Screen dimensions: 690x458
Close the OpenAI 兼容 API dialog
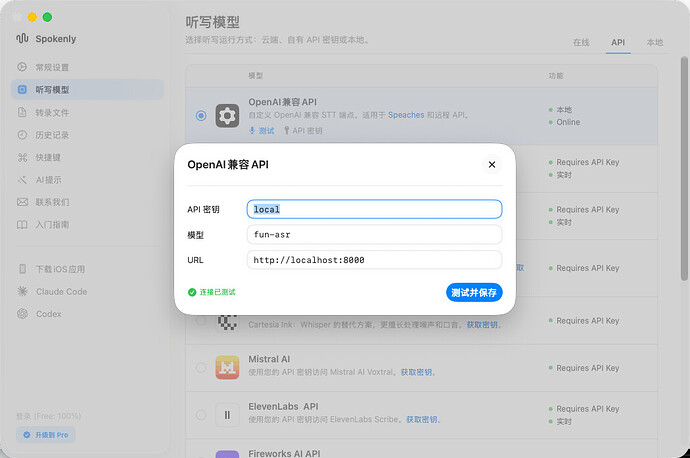[x=492, y=165]
